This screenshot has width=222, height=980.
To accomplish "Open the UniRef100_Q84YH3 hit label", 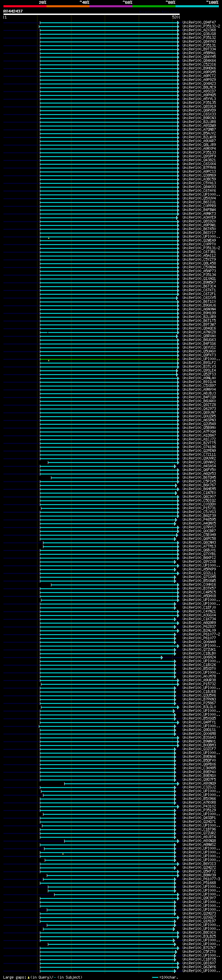I will click(x=199, y=41).
